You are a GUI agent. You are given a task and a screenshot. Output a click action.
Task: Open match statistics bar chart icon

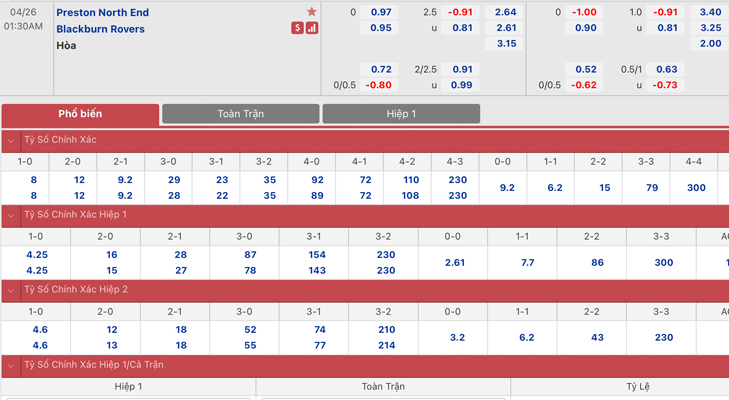click(x=312, y=28)
